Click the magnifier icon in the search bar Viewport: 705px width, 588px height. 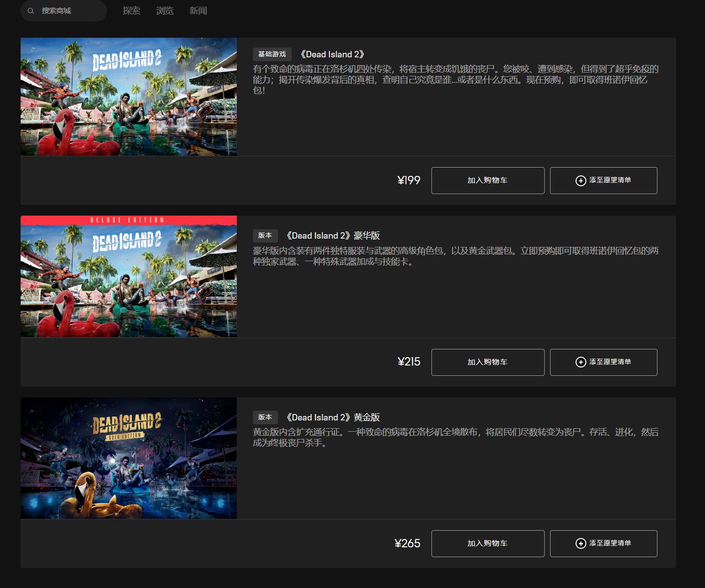(31, 11)
